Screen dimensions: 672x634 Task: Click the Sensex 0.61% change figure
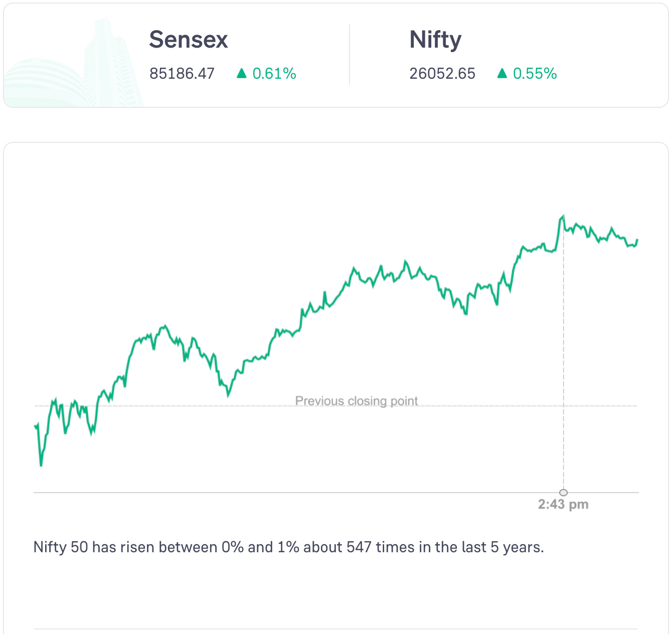tap(274, 74)
